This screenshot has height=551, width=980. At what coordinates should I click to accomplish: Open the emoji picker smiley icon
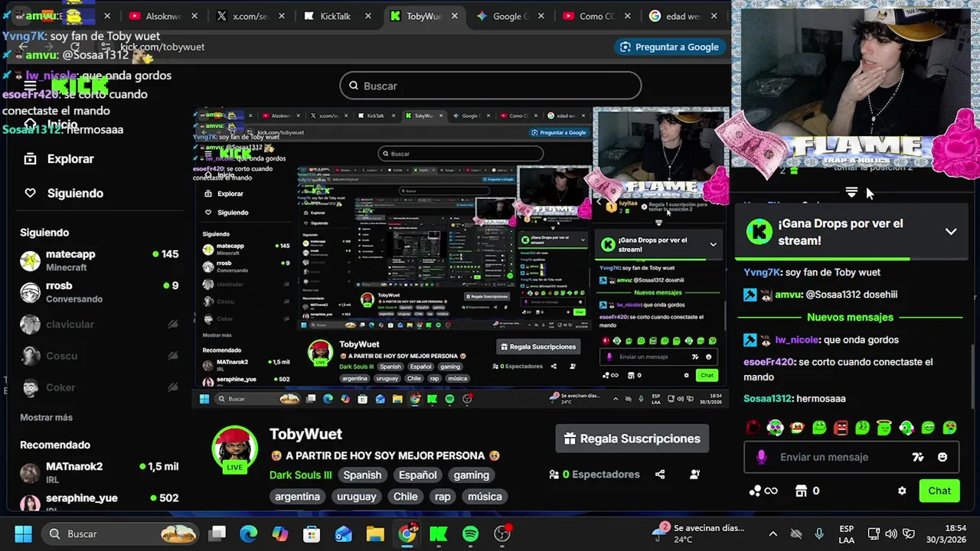942,457
